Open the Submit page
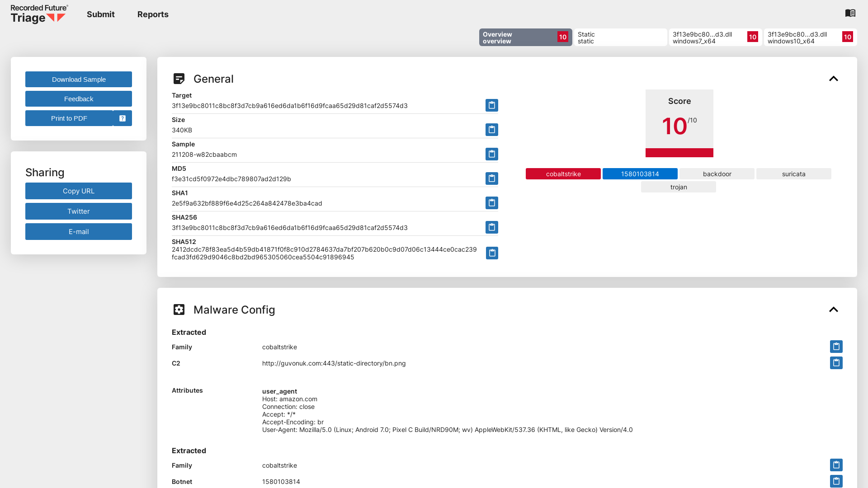868x488 pixels. tap(101, 14)
